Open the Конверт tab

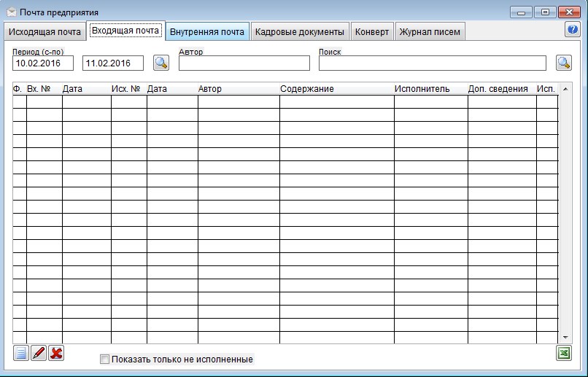[372, 32]
